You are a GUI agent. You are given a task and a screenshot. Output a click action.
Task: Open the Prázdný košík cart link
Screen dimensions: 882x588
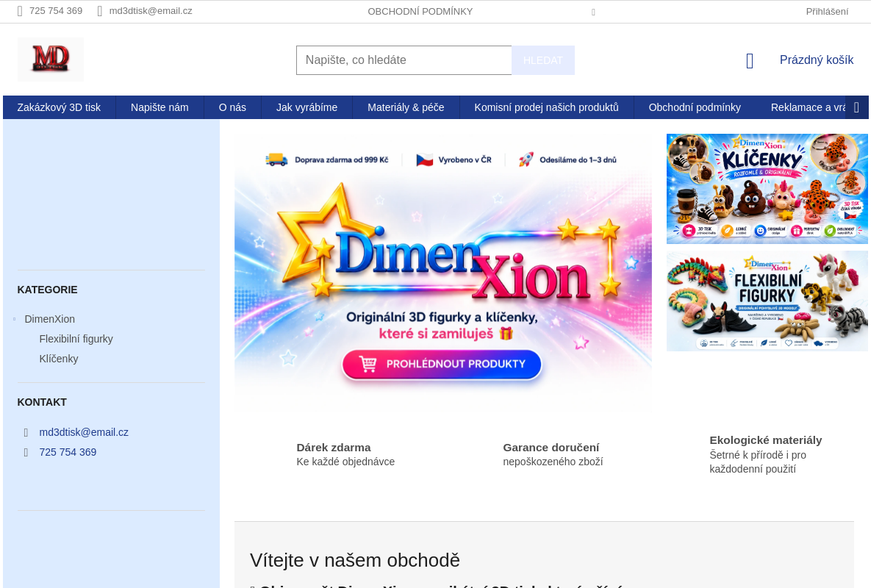817,60
